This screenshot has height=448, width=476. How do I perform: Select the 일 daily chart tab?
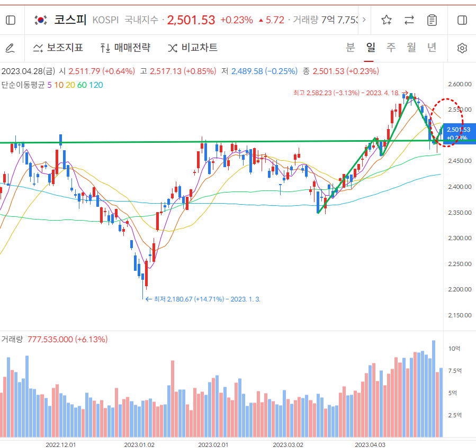pyautogui.click(x=371, y=47)
